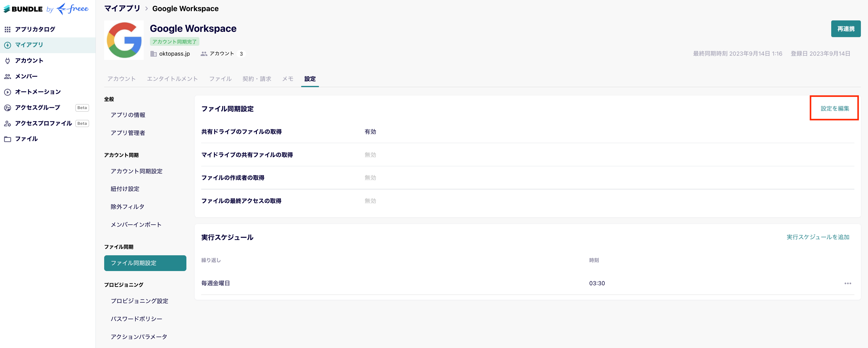Click the アカウント同期完了 status badge

[175, 41]
